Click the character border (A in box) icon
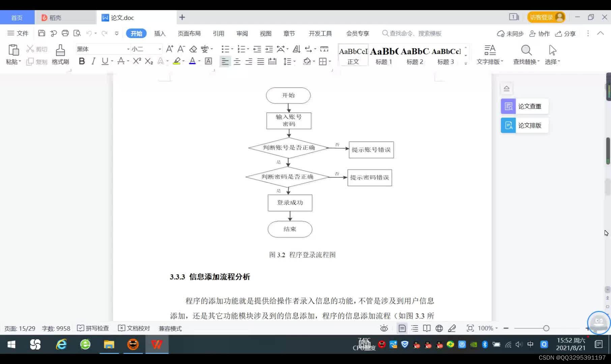 tap(208, 61)
